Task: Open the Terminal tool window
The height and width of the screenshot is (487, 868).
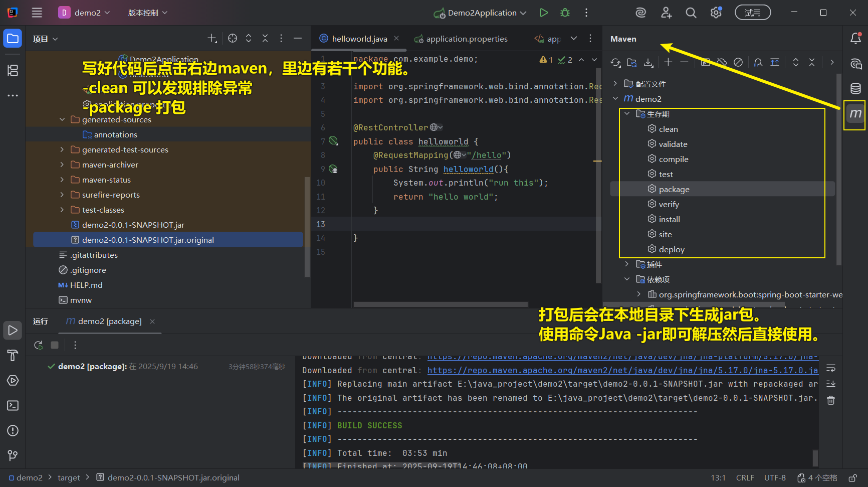Action: (x=13, y=406)
